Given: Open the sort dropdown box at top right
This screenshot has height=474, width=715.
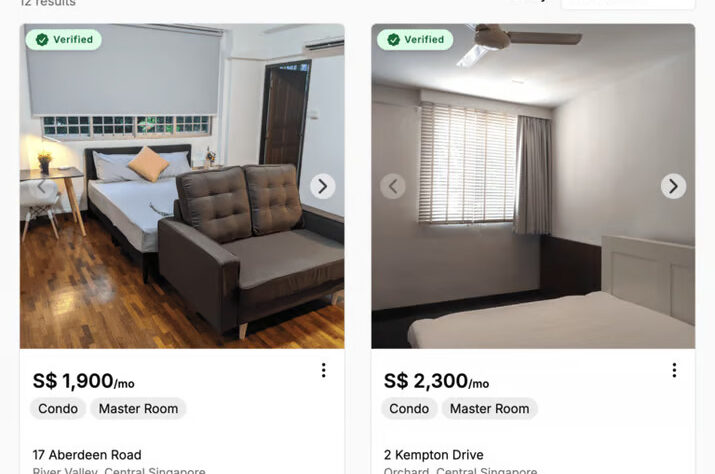Looking at the screenshot, I should click(628, 4).
